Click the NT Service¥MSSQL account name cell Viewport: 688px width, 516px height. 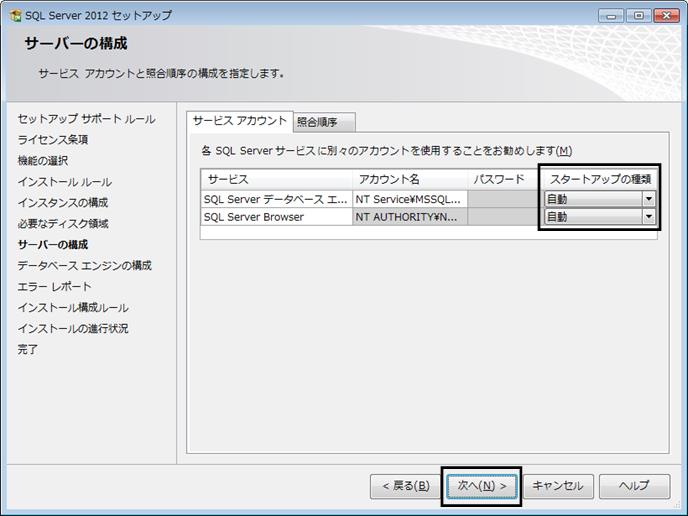click(410, 199)
